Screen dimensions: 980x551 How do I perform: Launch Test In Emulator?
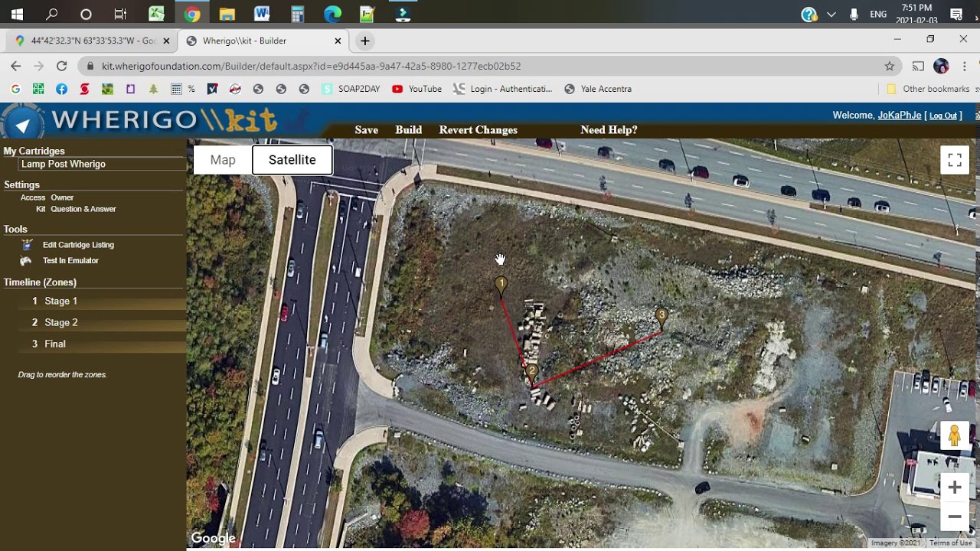tap(70, 261)
